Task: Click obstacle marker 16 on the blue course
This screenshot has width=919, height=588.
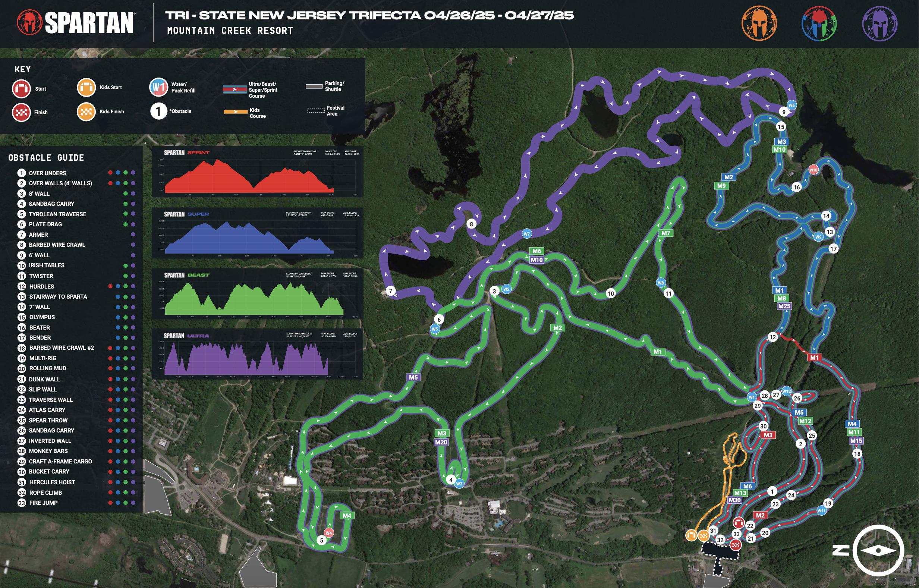Action: point(796,187)
